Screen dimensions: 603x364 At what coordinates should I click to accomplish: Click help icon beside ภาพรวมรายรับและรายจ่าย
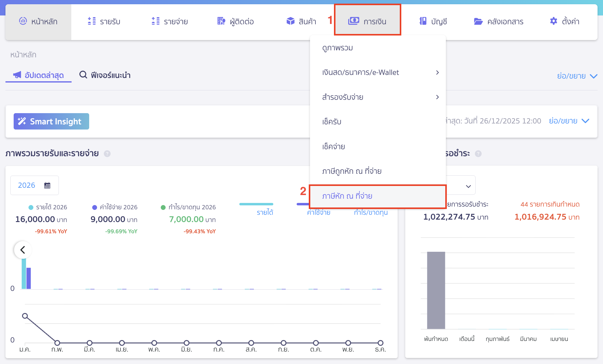tap(107, 154)
